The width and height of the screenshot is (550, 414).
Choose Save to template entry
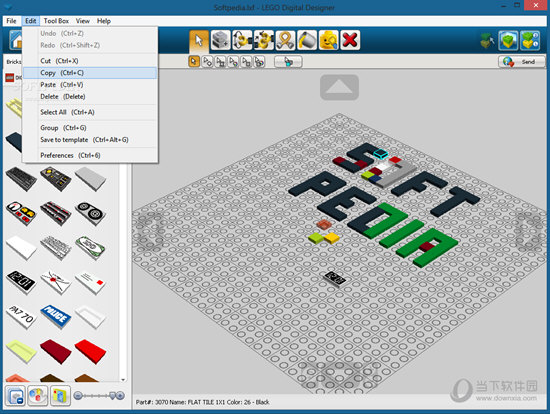(90, 140)
